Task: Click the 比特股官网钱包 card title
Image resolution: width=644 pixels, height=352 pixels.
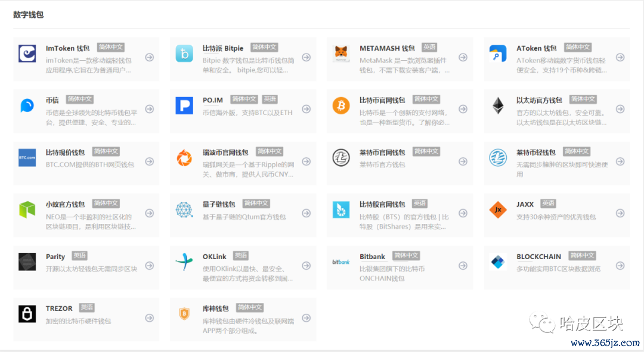Action: (382, 204)
